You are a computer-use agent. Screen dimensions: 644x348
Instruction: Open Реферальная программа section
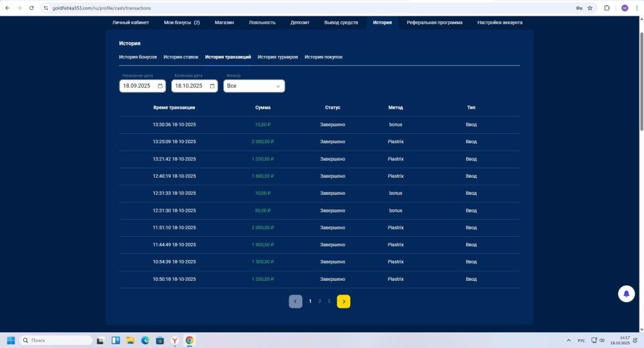coord(435,23)
